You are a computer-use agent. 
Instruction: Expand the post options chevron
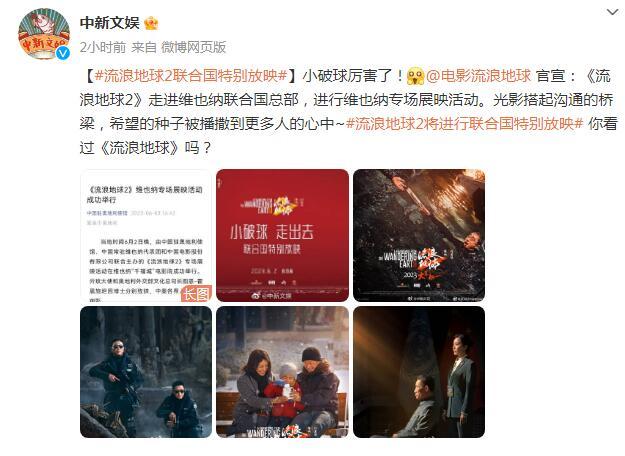point(612,12)
